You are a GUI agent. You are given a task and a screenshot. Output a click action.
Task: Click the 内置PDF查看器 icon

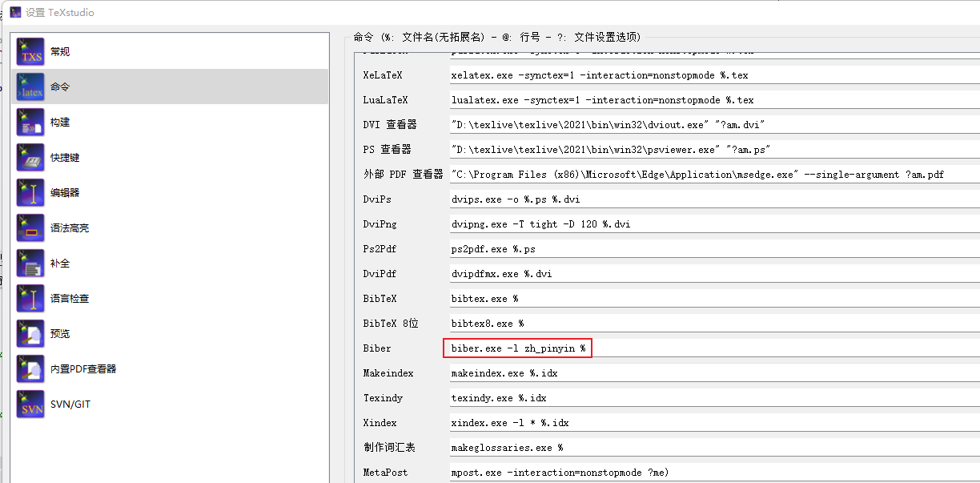click(31, 368)
